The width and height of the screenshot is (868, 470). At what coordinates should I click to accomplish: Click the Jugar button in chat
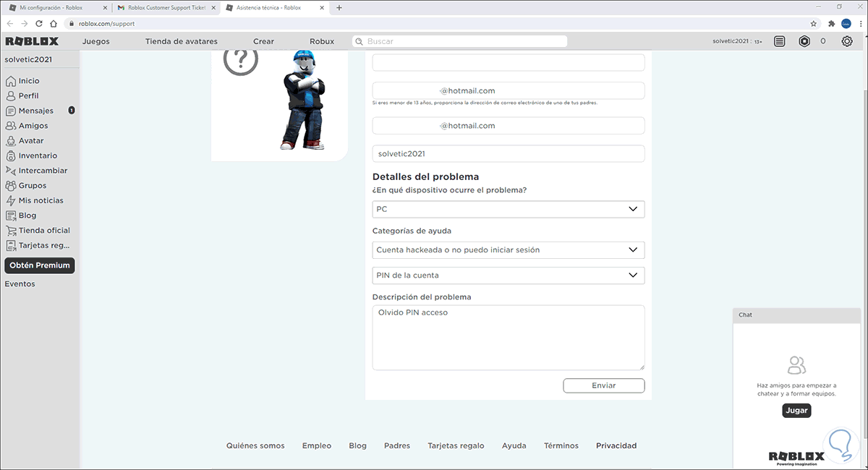[x=796, y=410]
